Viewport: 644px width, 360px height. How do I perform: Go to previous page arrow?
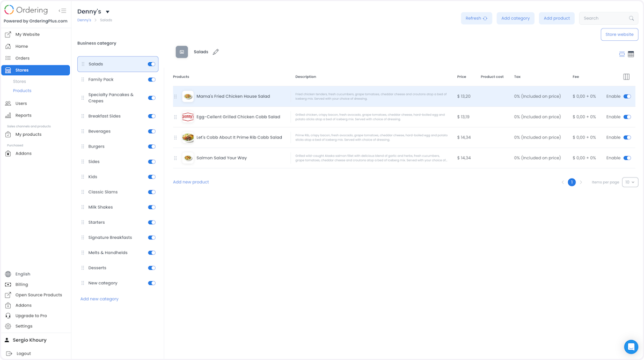point(562,182)
